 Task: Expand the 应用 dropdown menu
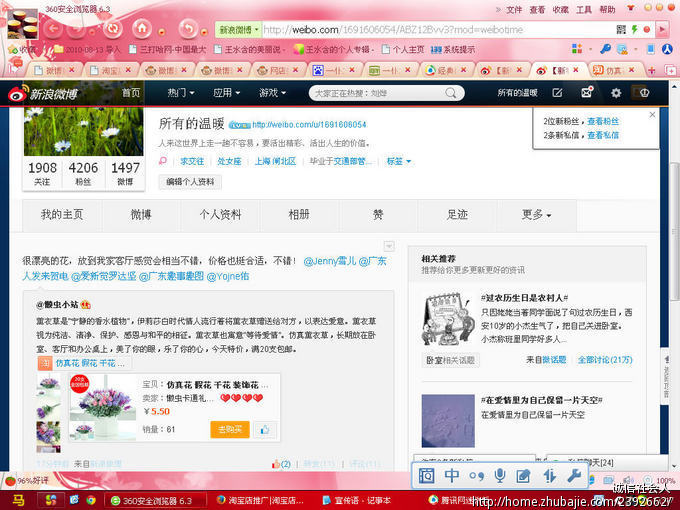point(226,92)
